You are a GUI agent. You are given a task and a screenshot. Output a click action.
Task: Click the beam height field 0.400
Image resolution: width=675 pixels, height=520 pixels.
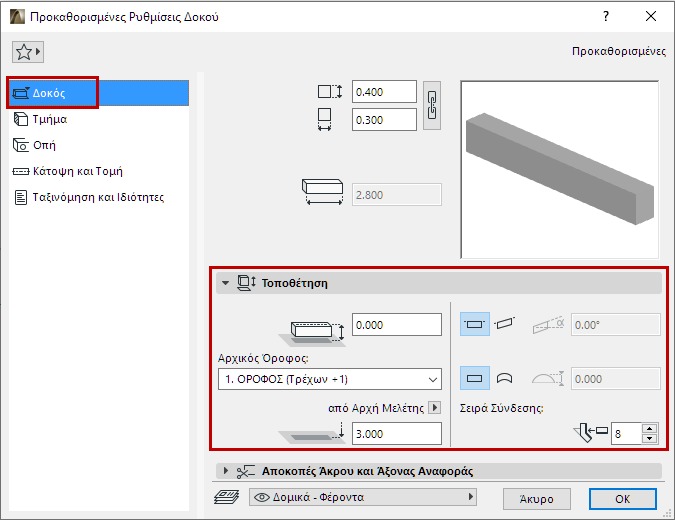click(x=384, y=92)
